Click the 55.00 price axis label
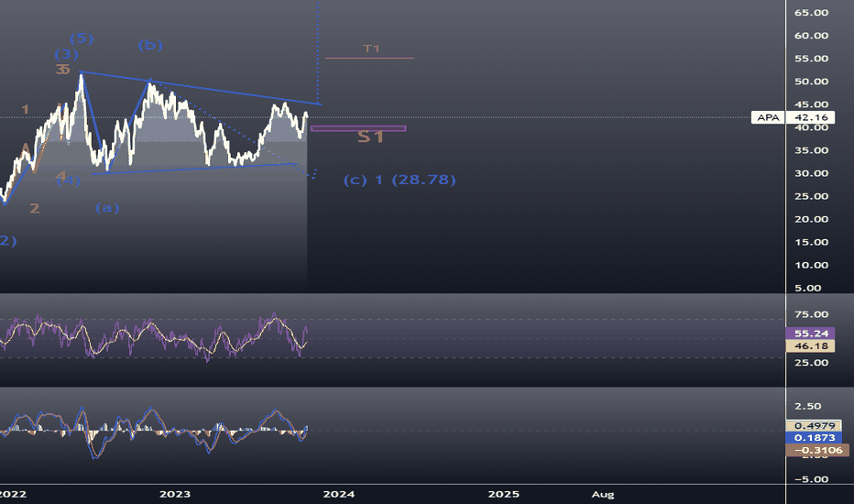This screenshot has height=504, width=854. 811,59
